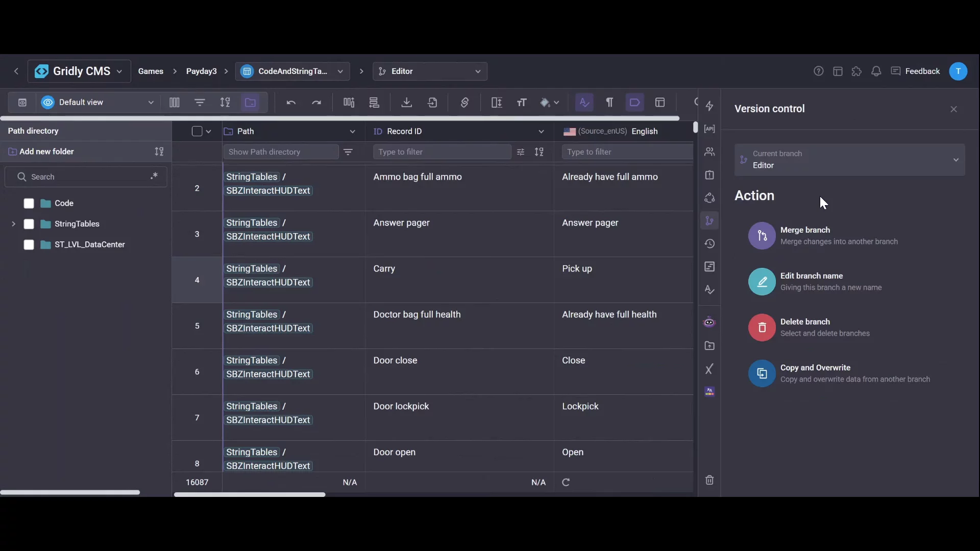Click the paragraph mark toolbar icon
The width and height of the screenshot is (980, 551).
tap(609, 103)
